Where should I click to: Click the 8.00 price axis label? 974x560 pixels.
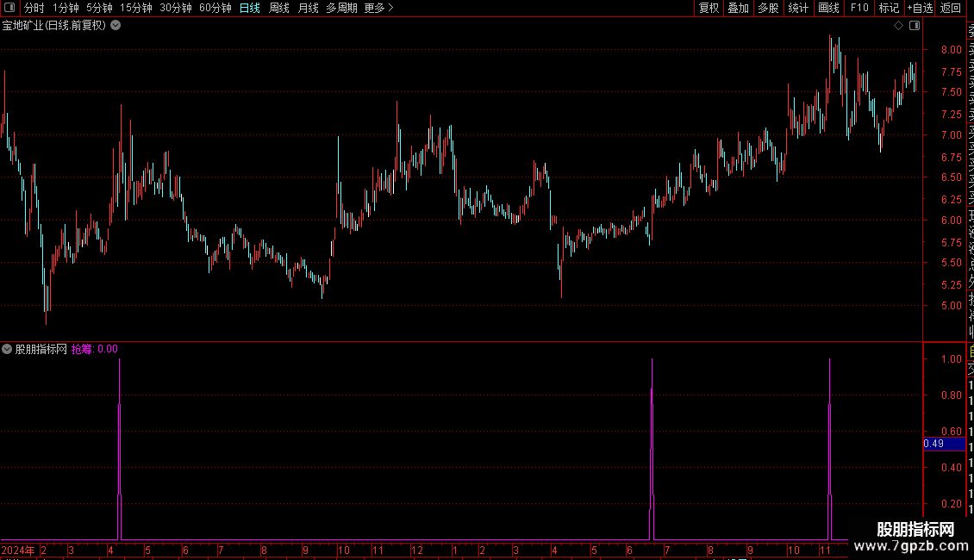pyautogui.click(x=951, y=50)
